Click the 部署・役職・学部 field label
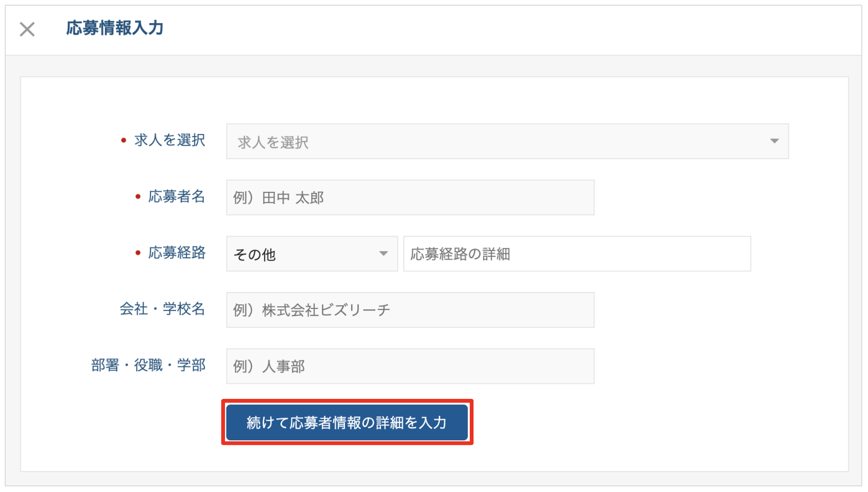This screenshot has height=492, width=868. (148, 365)
